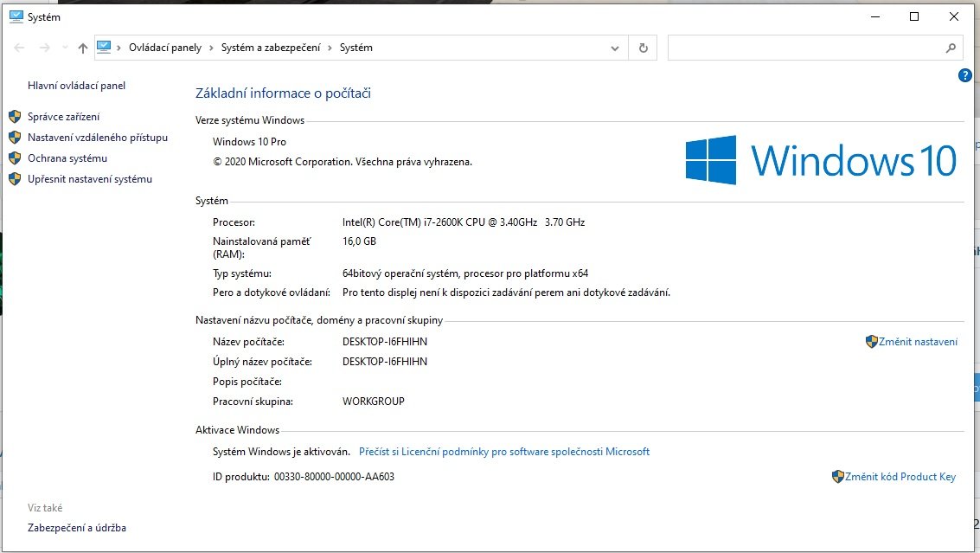The width and height of the screenshot is (980, 553).
Task: Click the back navigation arrow
Action: (19, 48)
